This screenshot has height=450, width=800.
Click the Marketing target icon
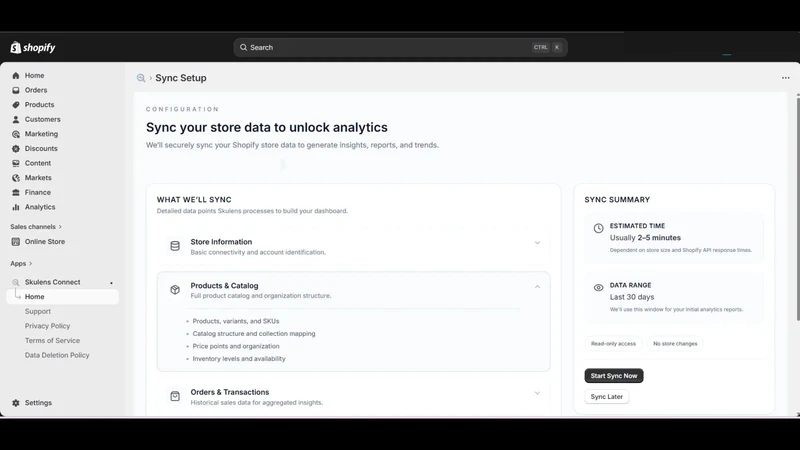coord(16,134)
